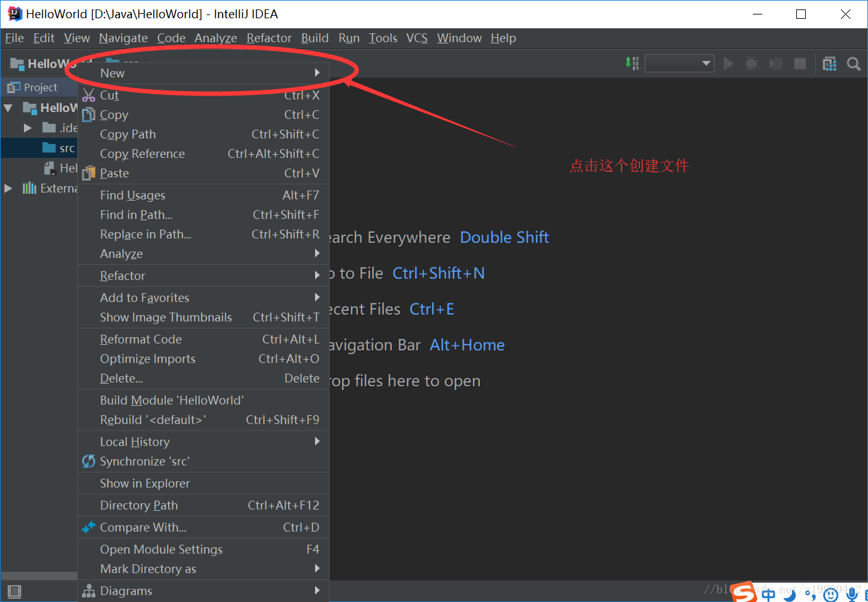Open the New submenu in context menu
The height and width of the screenshot is (602, 868).
tap(203, 73)
